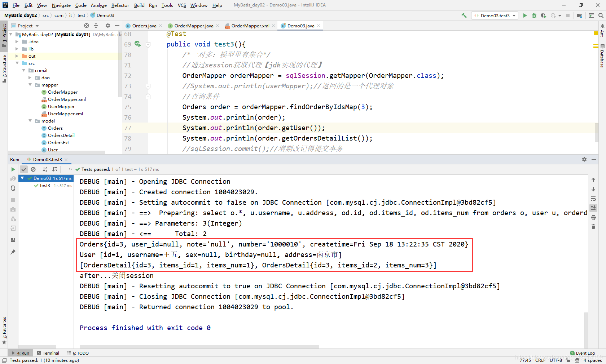Click 4 spaces indent setting

click(x=593, y=360)
